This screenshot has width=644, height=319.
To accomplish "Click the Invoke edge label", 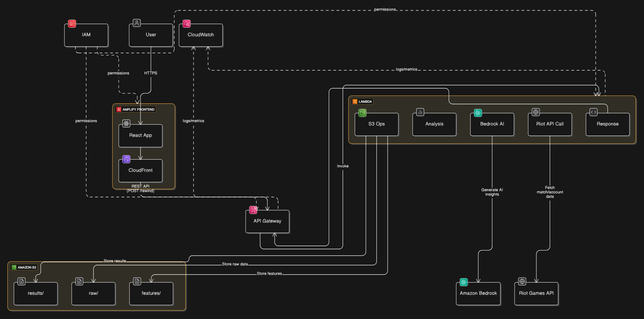I will coord(343,166).
